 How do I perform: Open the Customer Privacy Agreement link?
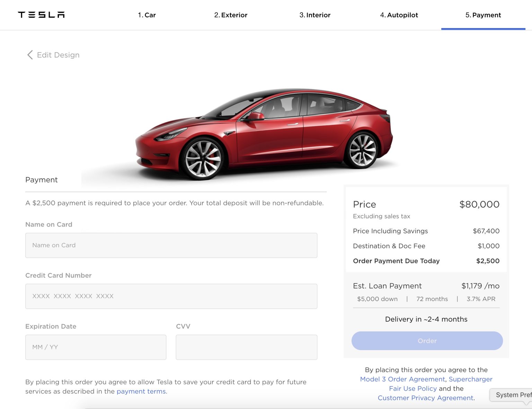click(425, 398)
